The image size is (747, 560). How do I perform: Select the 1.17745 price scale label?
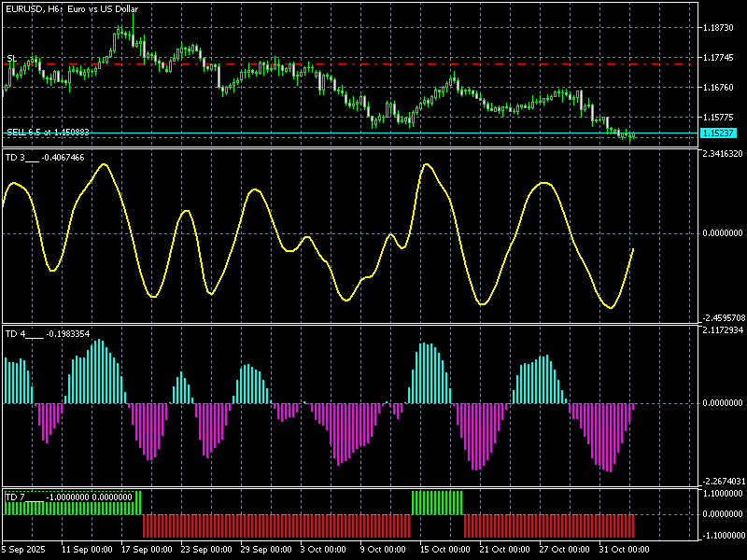(x=718, y=58)
